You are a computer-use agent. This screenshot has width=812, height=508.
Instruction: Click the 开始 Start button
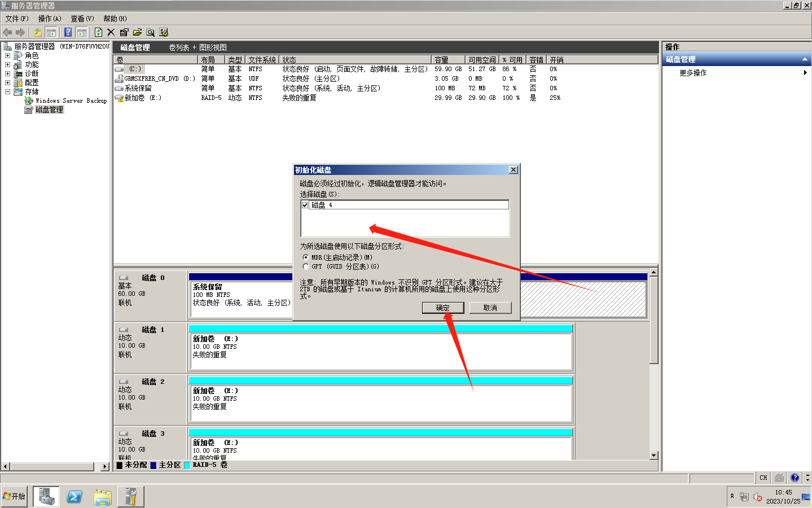pos(14,496)
